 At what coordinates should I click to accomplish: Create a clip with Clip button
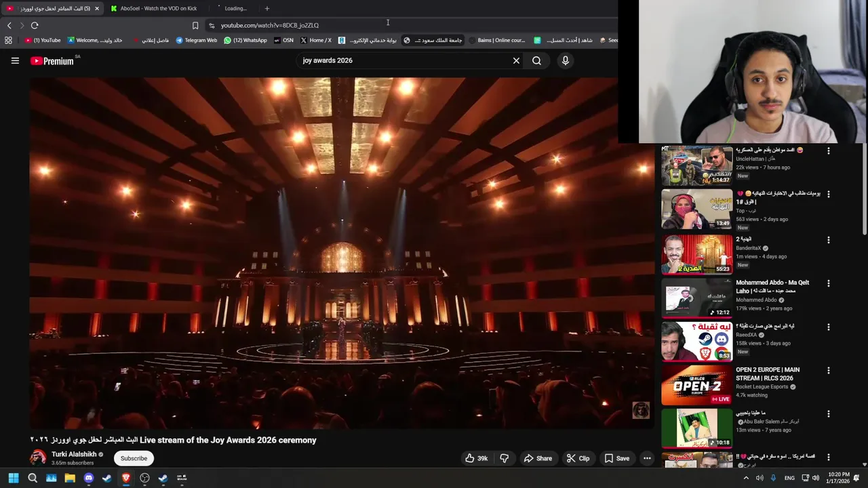point(578,458)
